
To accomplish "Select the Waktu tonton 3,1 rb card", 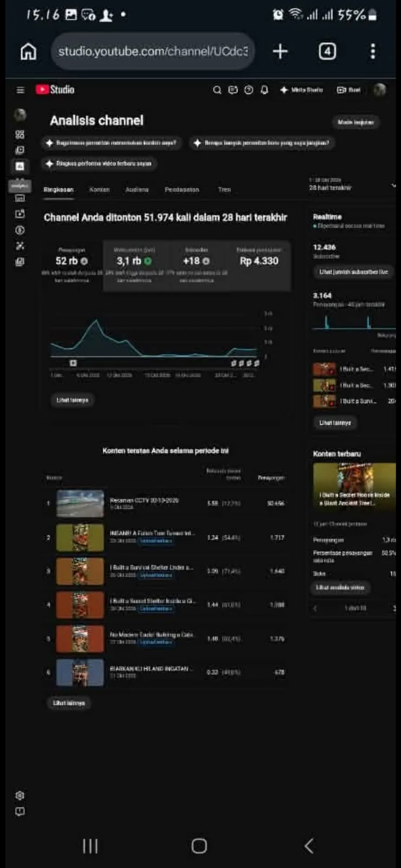I will coord(134,266).
